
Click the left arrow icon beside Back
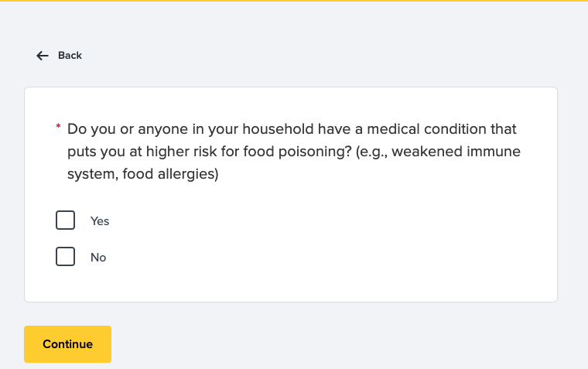tap(43, 56)
